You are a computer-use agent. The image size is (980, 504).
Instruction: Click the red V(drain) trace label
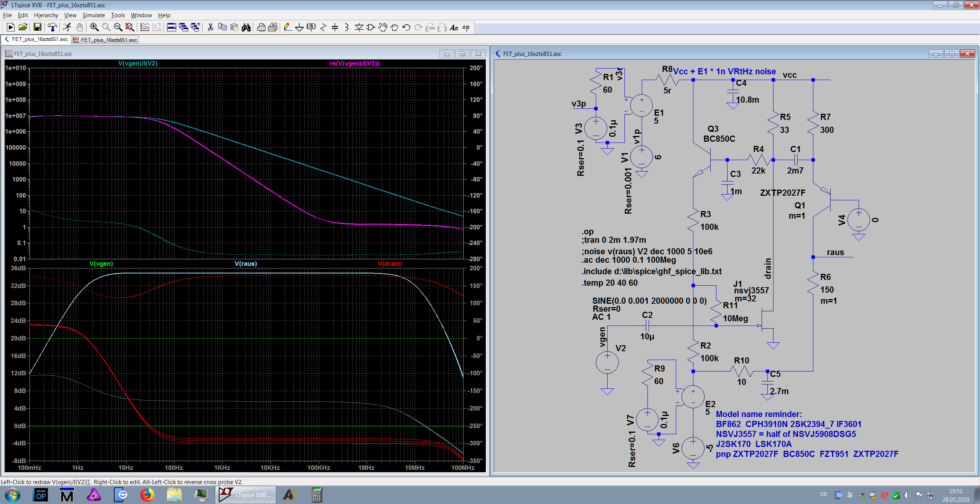[x=390, y=264]
